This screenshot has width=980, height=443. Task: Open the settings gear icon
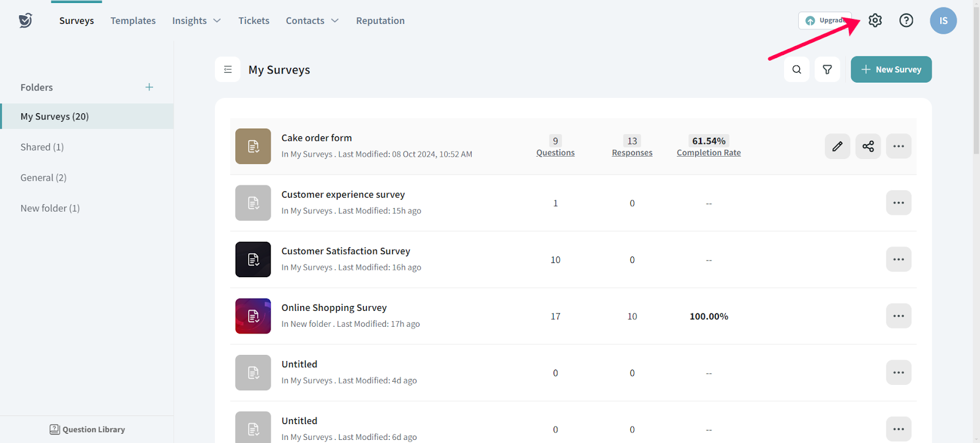875,20
